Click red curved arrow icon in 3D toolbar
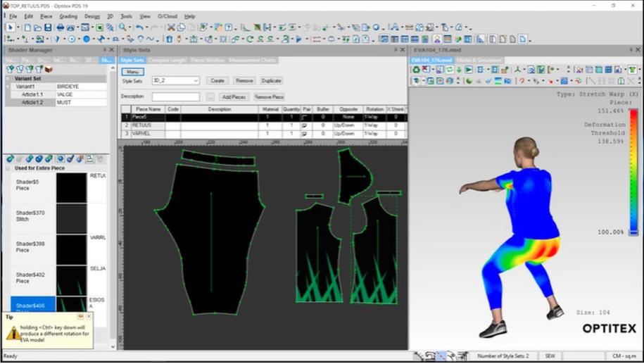644x364 pixels. [522, 81]
